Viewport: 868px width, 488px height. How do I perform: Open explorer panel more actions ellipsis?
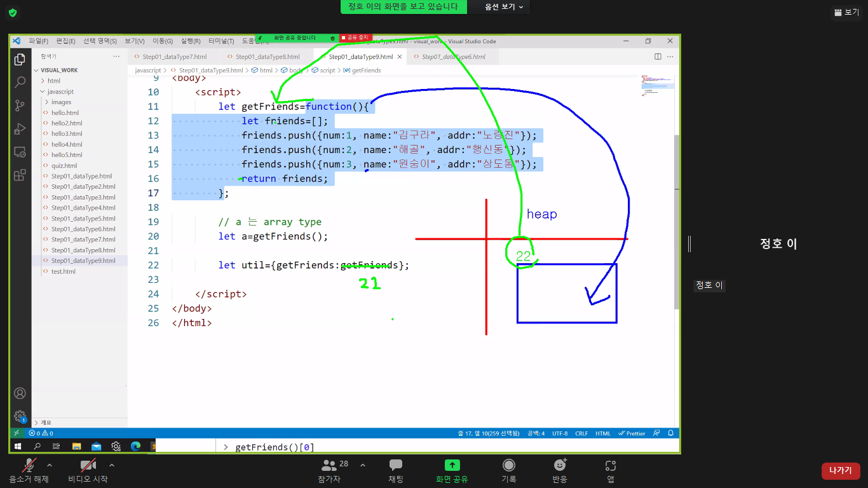116,57
